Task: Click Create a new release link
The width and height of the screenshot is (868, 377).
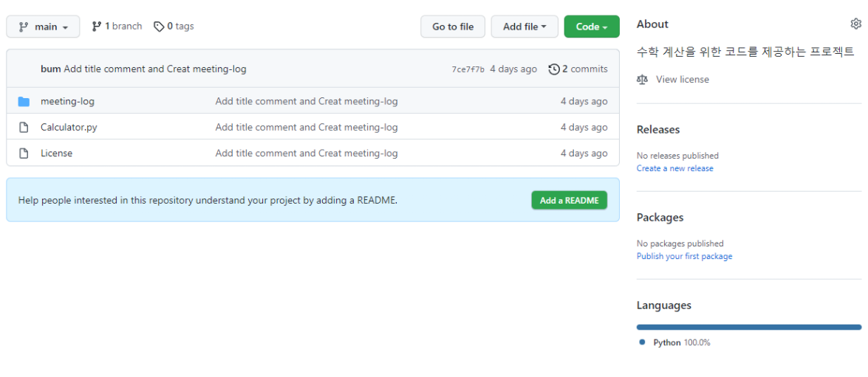Action: pyautogui.click(x=674, y=168)
